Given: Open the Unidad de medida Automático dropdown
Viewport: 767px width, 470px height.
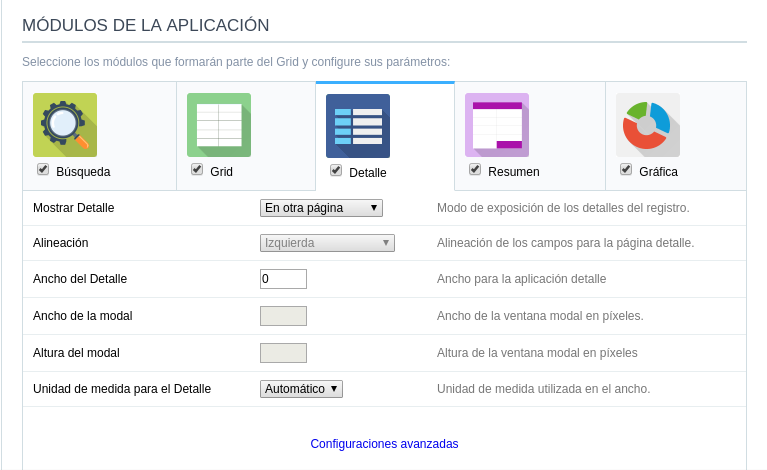Looking at the screenshot, I should click(x=301, y=389).
